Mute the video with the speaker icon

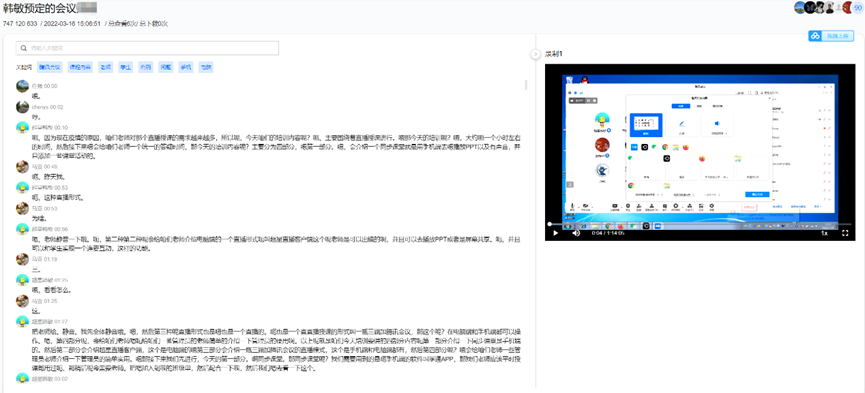click(576, 233)
